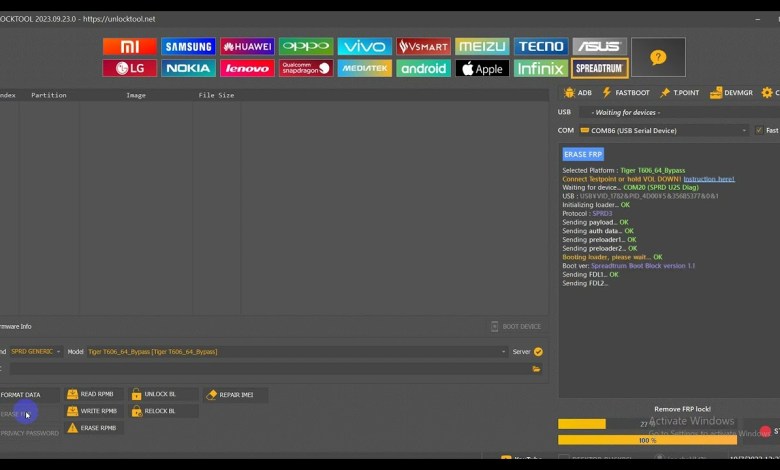
Task: Click the help question mark icon
Action: 658,57
